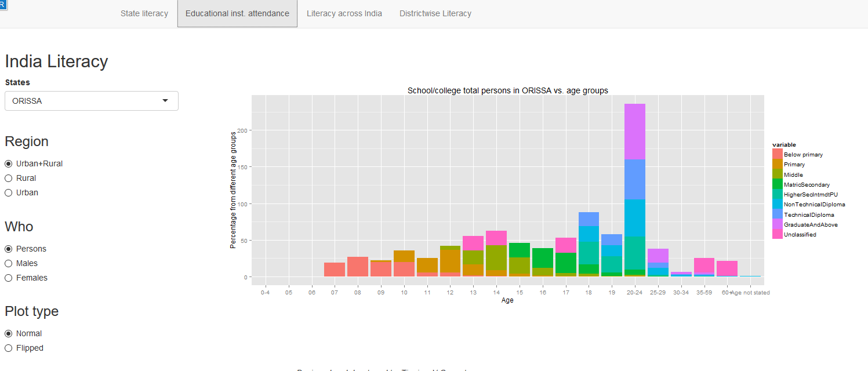Click the TechnicalDiploma legend color box
The height and width of the screenshot is (371, 868).
click(777, 214)
